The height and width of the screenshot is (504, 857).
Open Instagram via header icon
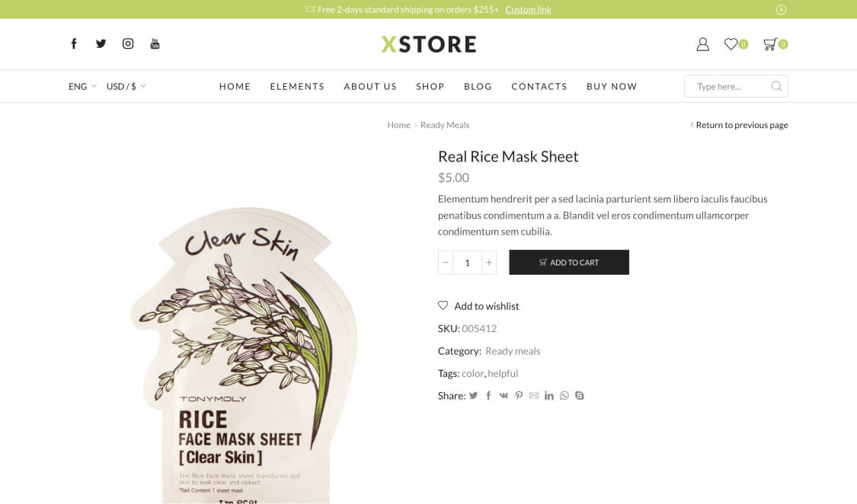click(128, 43)
